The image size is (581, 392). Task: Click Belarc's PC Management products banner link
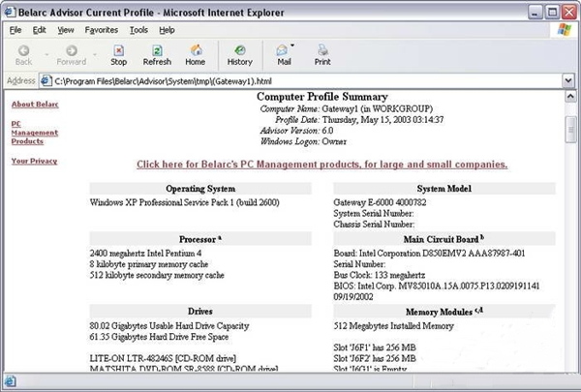321,165
